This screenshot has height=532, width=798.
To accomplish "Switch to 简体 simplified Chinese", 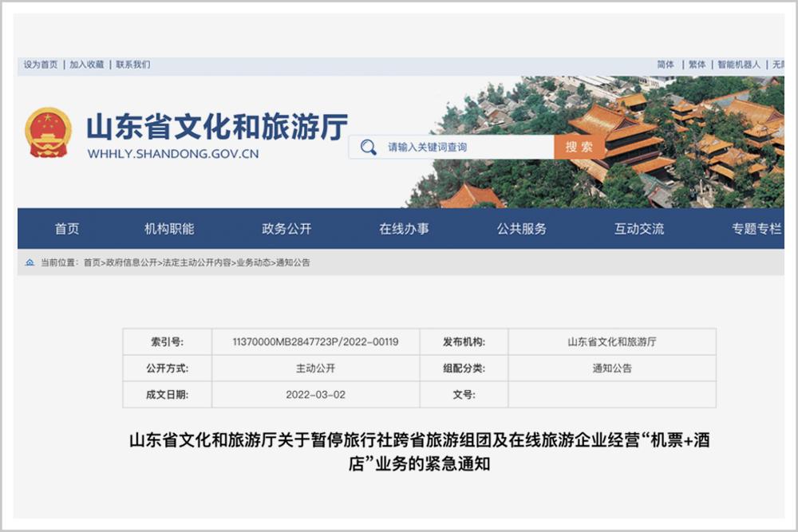I will [666, 65].
